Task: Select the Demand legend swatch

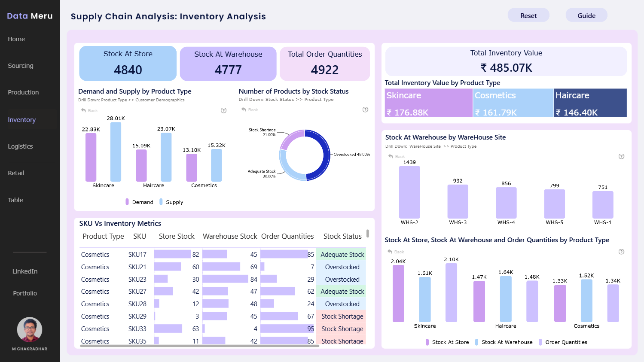Action: [x=127, y=202]
